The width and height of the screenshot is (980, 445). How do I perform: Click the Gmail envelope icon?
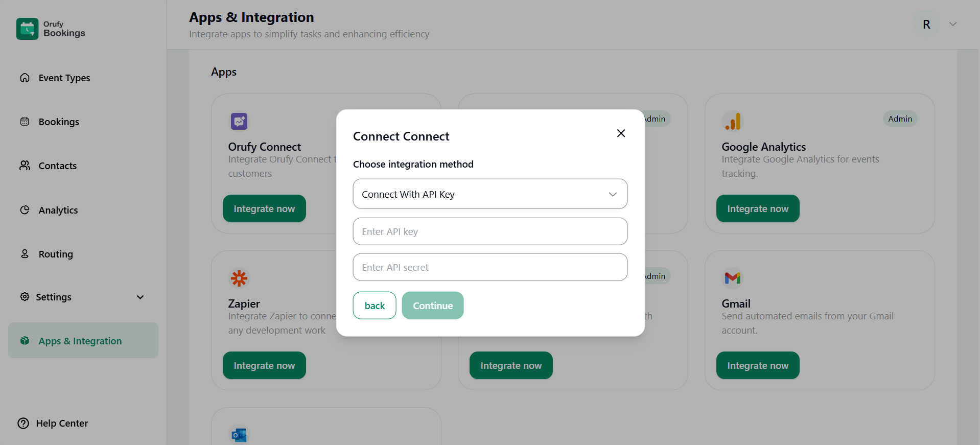pos(732,278)
